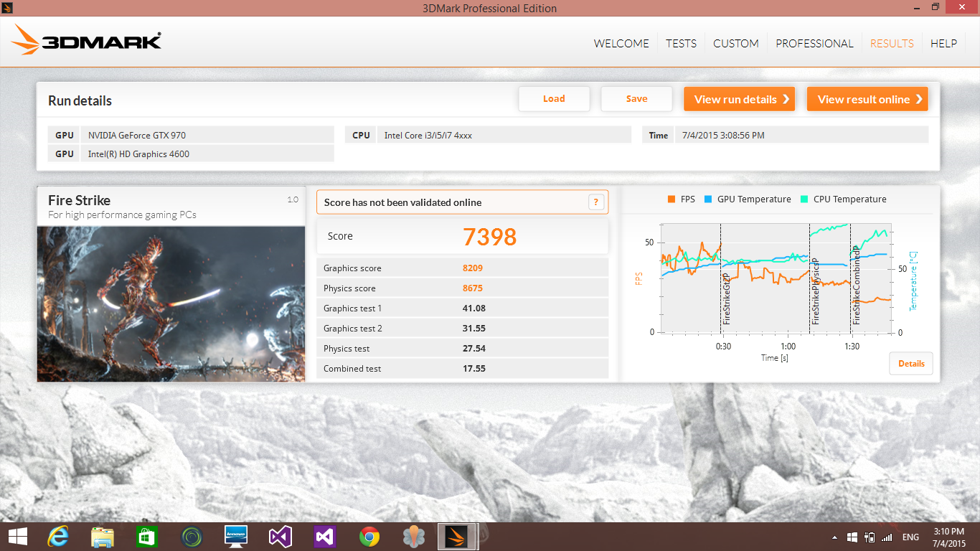Open the first Visual Studio taskbar icon
This screenshot has height=551, width=980.
[281, 537]
